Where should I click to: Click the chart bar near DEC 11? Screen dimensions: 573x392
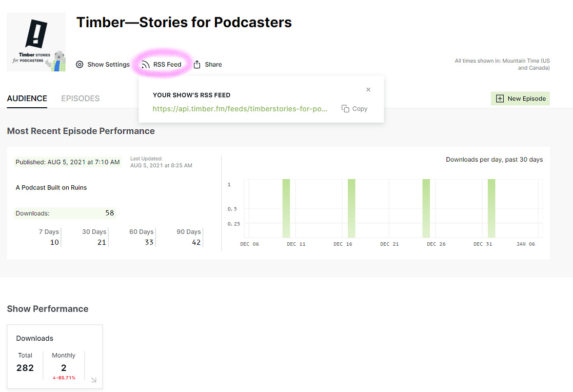(x=286, y=208)
